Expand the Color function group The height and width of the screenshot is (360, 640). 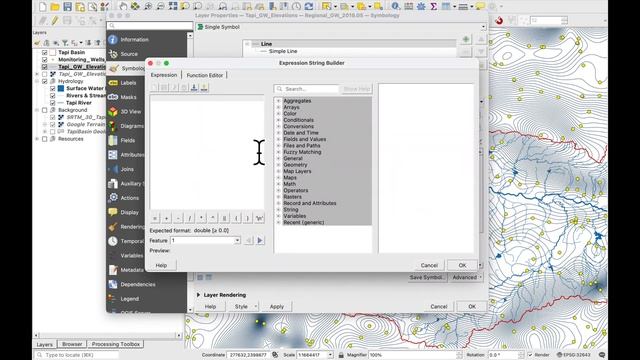pyautogui.click(x=278, y=113)
